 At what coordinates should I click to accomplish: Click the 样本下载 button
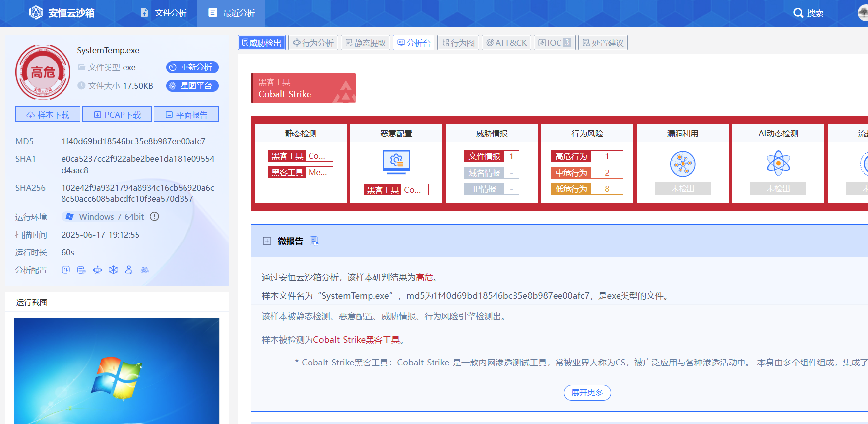[x=48, y=115]
